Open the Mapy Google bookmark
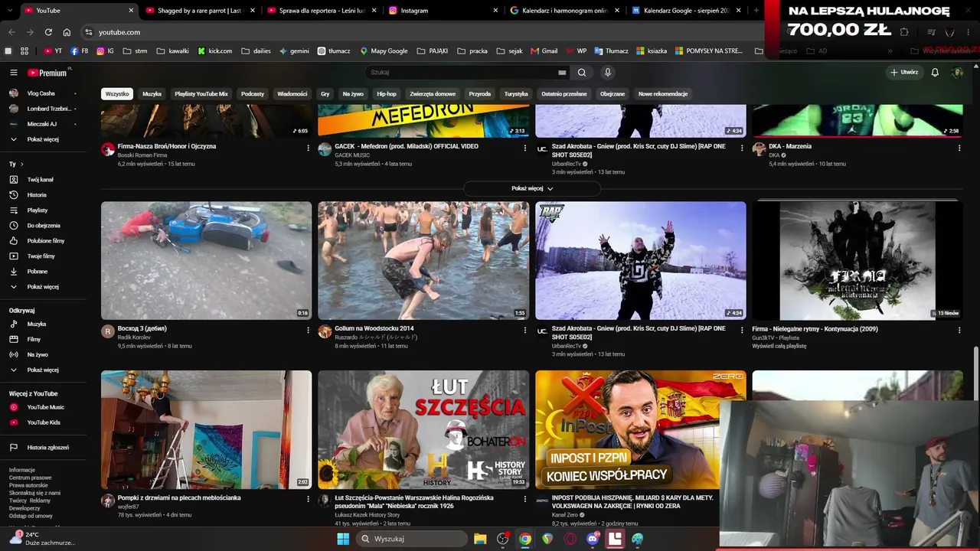The width and height of the screenshot is (980, 551). [x=384, y=51]
